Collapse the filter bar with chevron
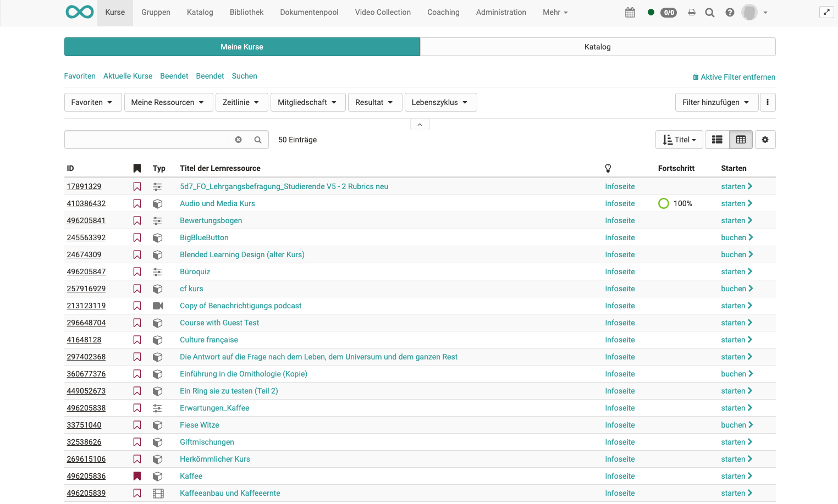The image size is (838, 504). pos(420,125)
